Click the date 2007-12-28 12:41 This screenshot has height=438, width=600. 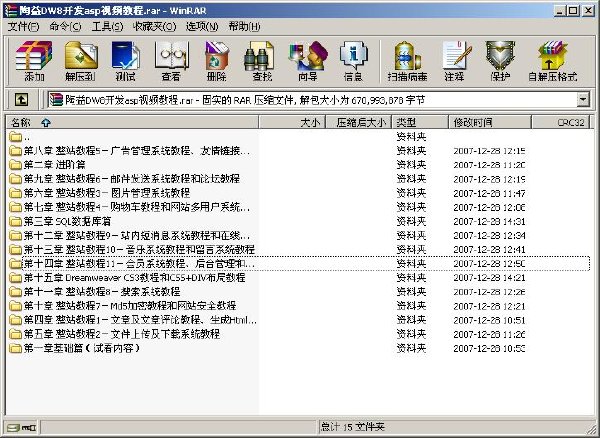(489, 250)
